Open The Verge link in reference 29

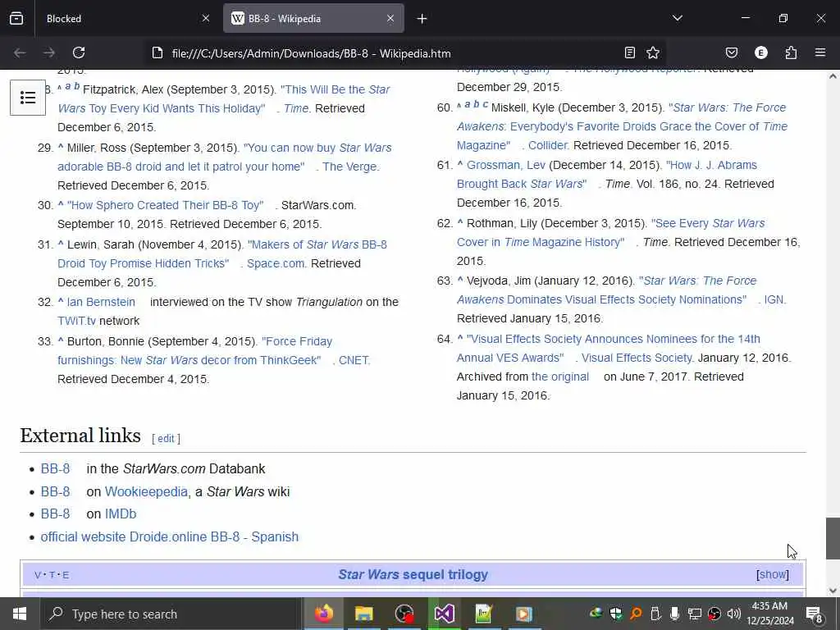coord(350,167)
